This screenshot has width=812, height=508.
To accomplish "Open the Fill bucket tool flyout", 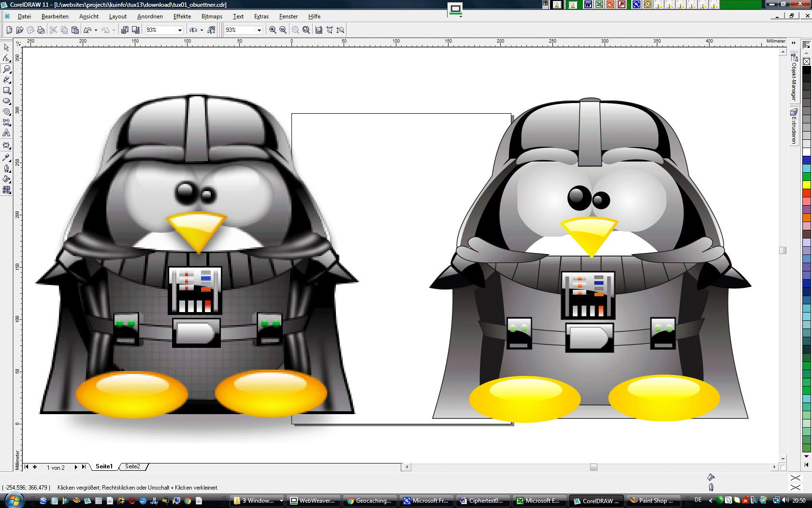I will click(7, 179).
